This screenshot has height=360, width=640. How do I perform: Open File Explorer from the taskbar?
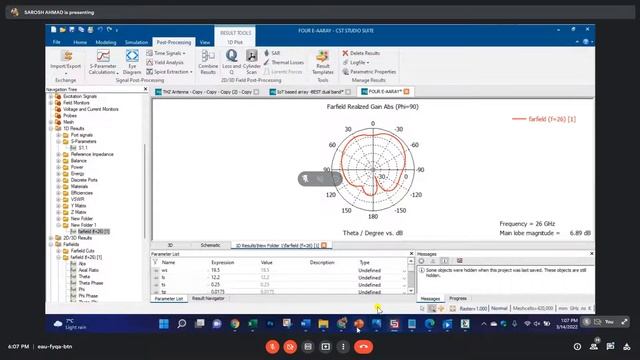pyautogui.click(x=323, y=324)
